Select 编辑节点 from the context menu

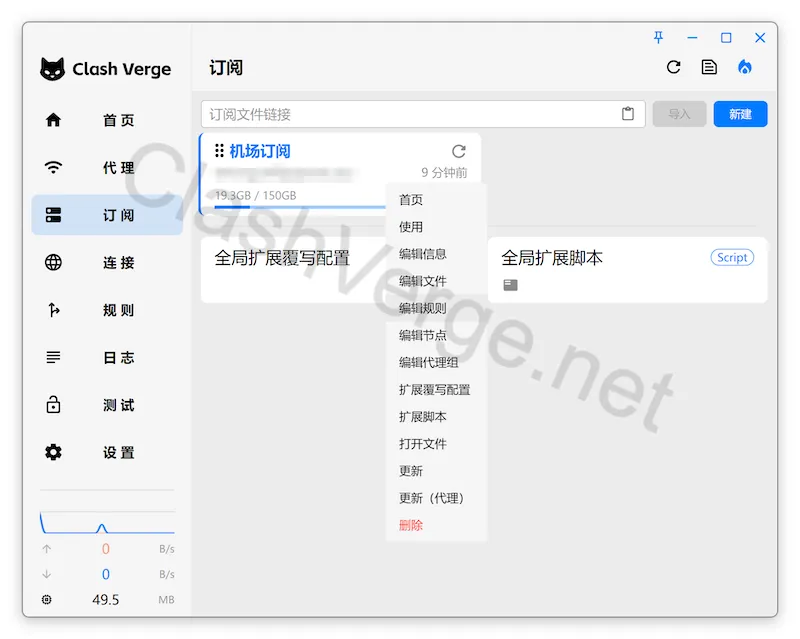coord(436,335)
